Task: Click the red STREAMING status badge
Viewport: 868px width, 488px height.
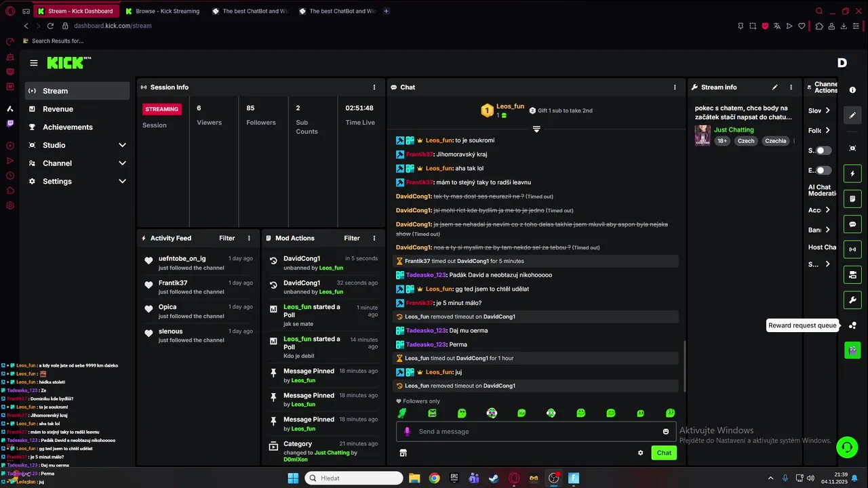Action: coord(162,109)
